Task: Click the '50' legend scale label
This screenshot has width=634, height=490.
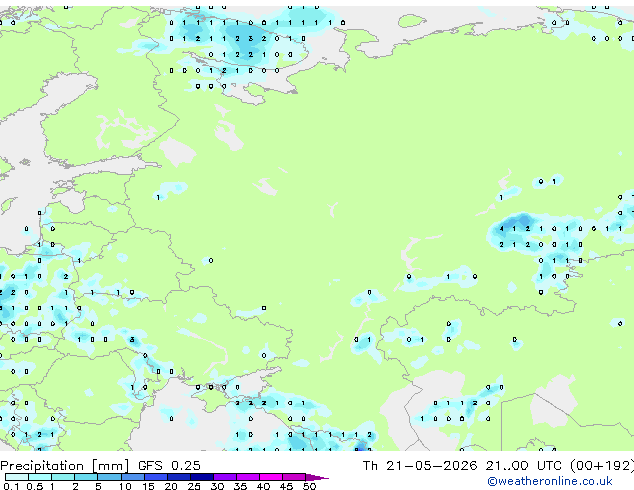Action: [309, 486]
